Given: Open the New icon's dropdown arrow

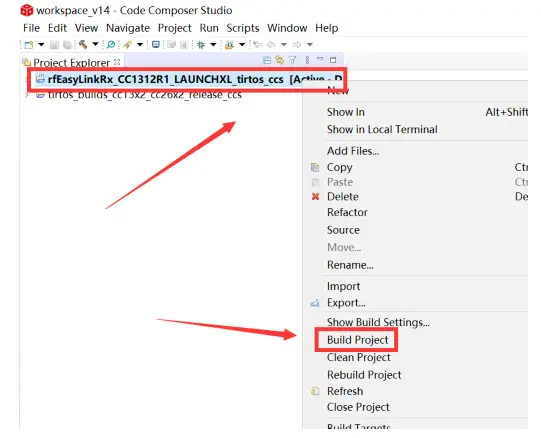Looking at the screenshot, I should (x=41, y=45).
